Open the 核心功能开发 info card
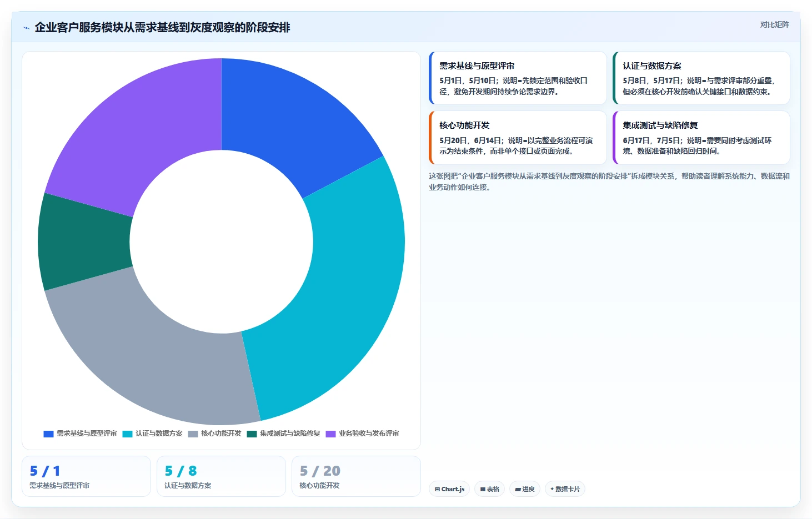This screenshot has height=519, width=812. 518,138
